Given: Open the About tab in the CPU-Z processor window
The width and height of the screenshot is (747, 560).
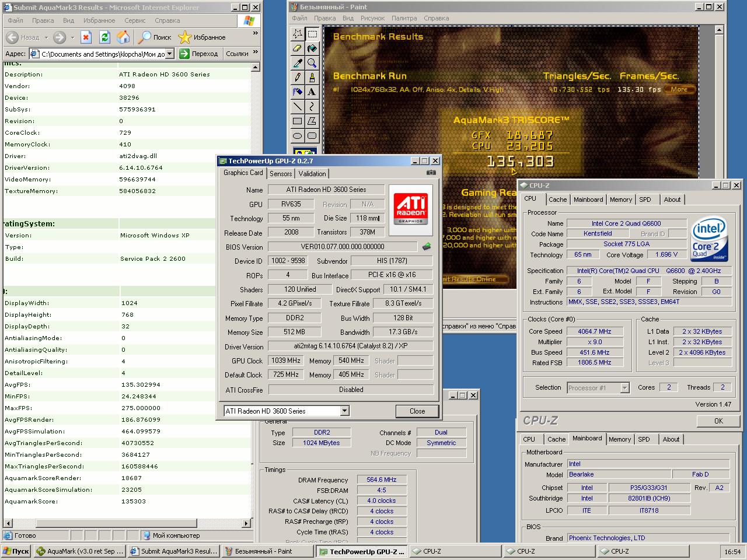Looking at the screenshot, I should [x=672, y=199].
